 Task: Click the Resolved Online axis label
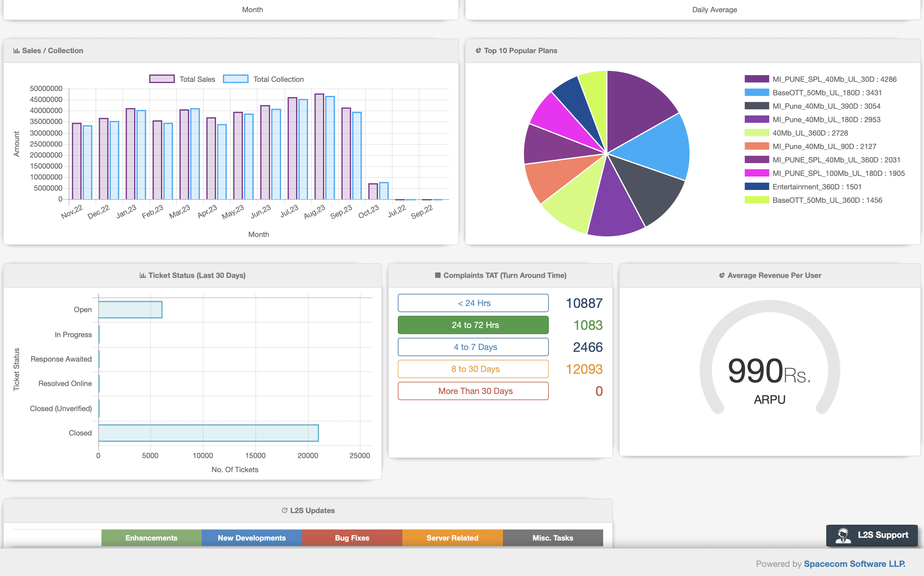(65, 384)
